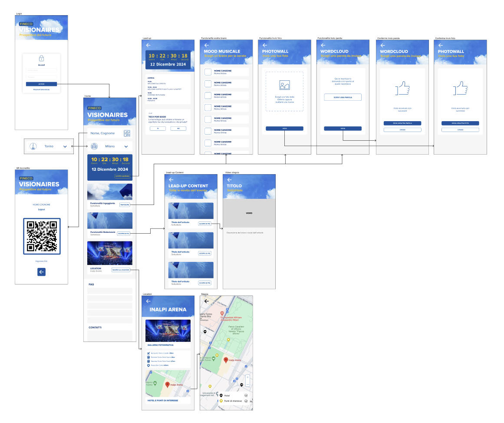Viewport: 504px width, 423px height.
Task: Expand the FAQ section on Home
Action: pos(92,284)
